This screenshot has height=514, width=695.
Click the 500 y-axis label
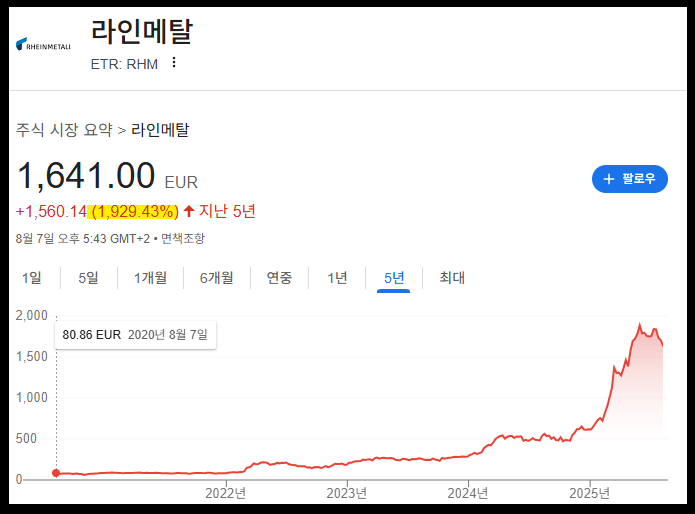[x=26, y=439]
